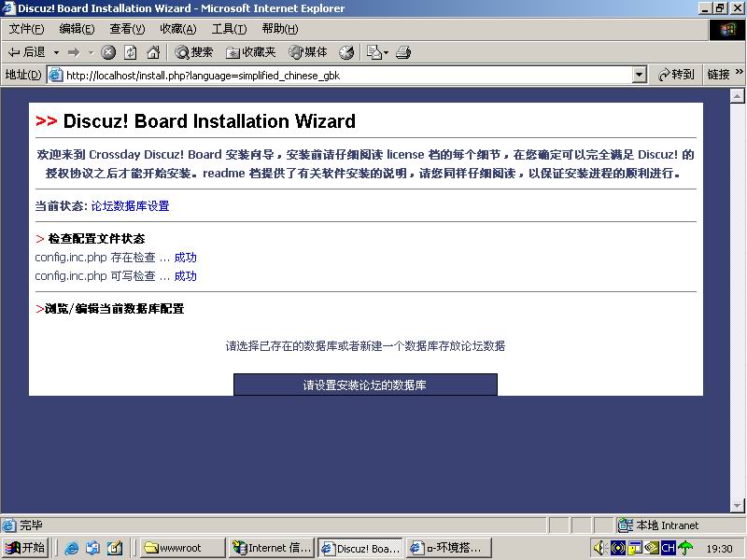Viewport: 747px width, 560px height.
Task: Click the green umbrella tray icon
Action: 685,548
